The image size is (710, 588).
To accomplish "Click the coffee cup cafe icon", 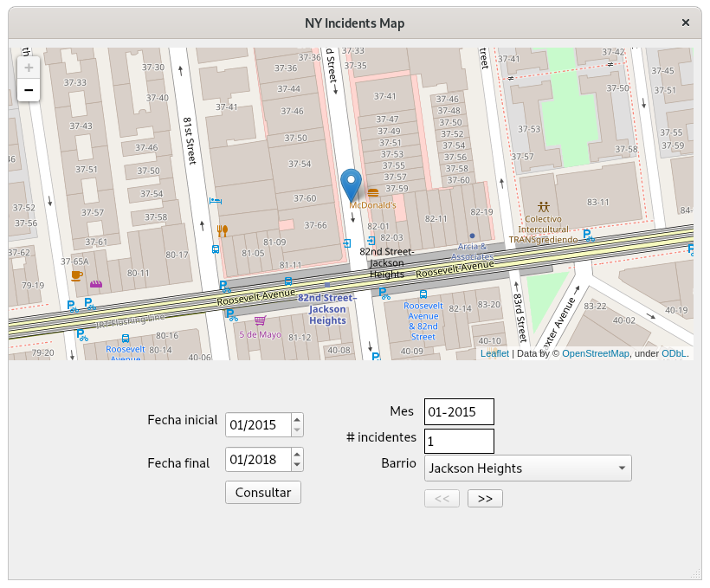I will click(x=77, y=275).
